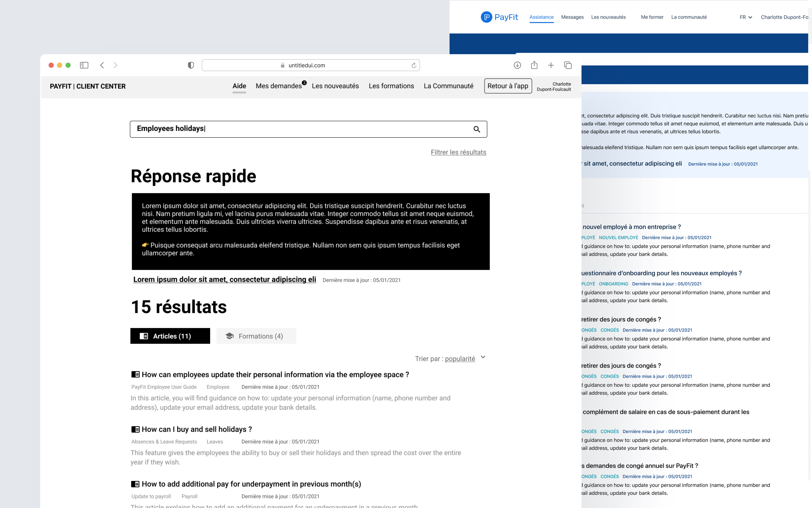Click the Employee category tag
The image size is (812, 508).
218,387
